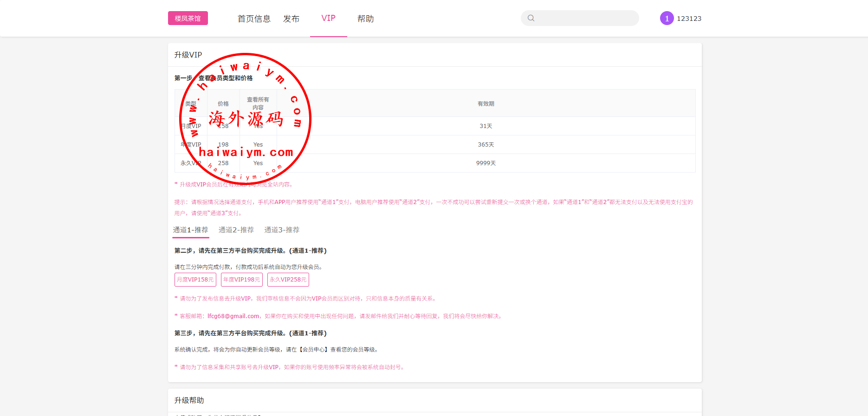
Task: Click the lfcg68@gmail.com support email
Action: pyautogui.click(x=233, y=316)
